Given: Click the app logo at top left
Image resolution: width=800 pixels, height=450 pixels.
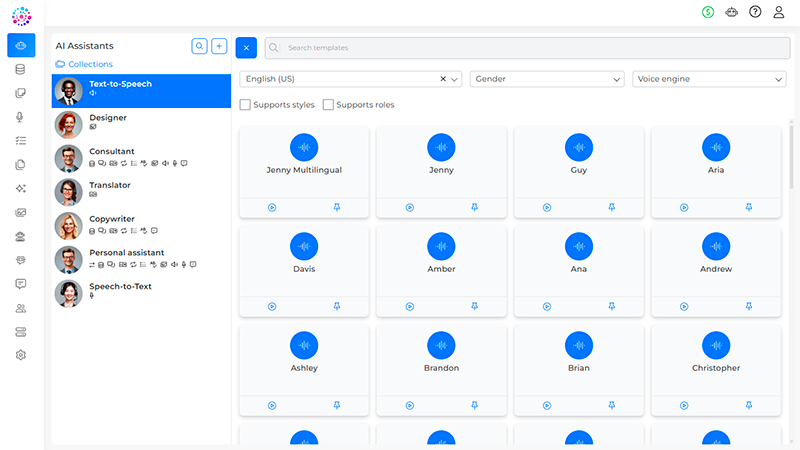Looking at the screenshot, I should (21, 16).
